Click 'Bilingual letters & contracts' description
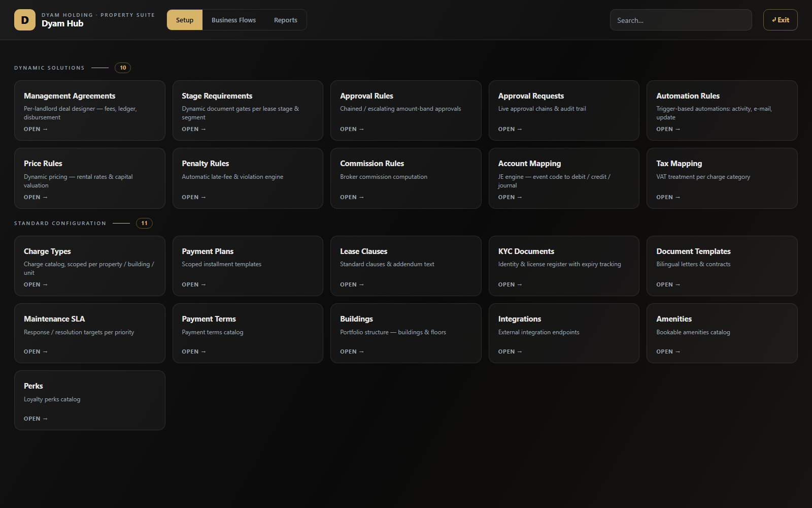 pyautogui.click(x=693, y=264)
